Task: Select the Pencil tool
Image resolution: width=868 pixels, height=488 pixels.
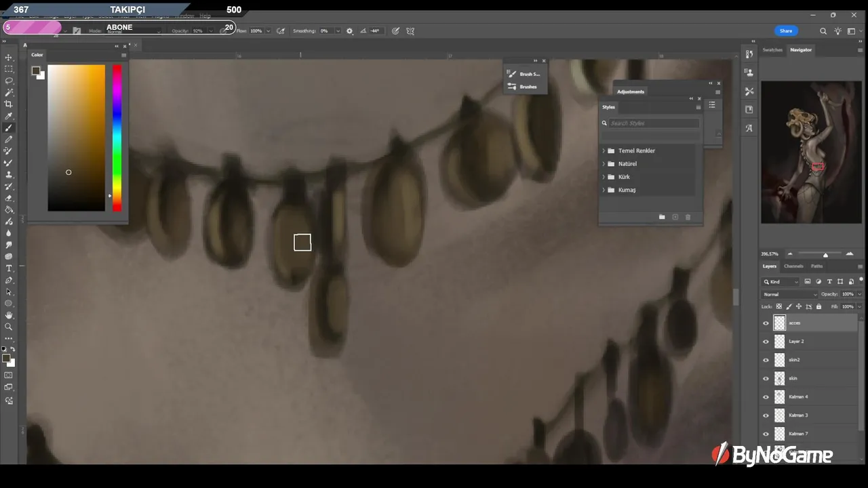Action: click(9, 139)
